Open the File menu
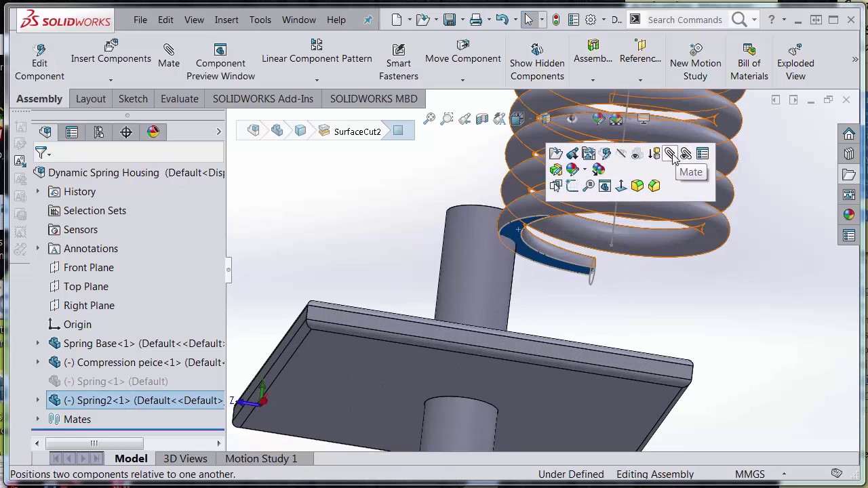 [x=140, y=20]
